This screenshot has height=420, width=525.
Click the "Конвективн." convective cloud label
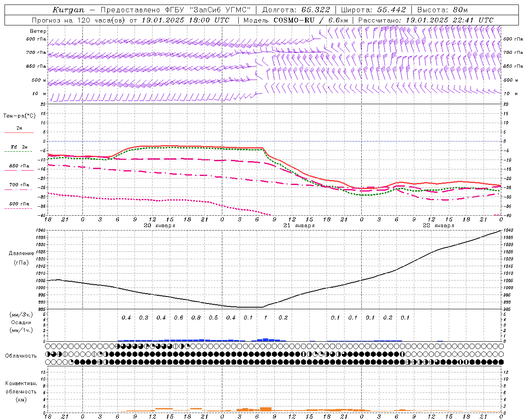pos(21,383)
